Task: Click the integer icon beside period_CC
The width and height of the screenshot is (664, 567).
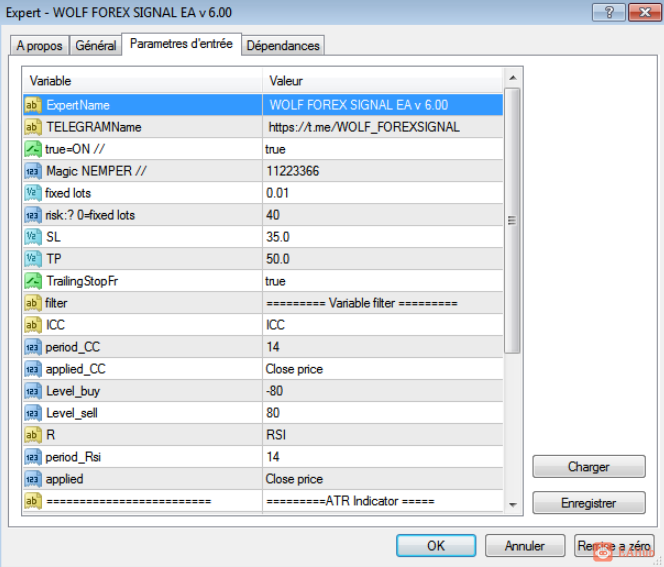Action: pyautogui.click(x=33, y=347)
